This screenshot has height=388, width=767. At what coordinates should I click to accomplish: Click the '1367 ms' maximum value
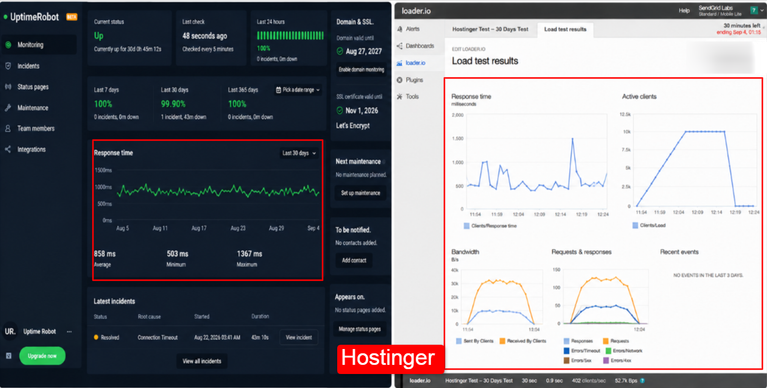point(249,253)
